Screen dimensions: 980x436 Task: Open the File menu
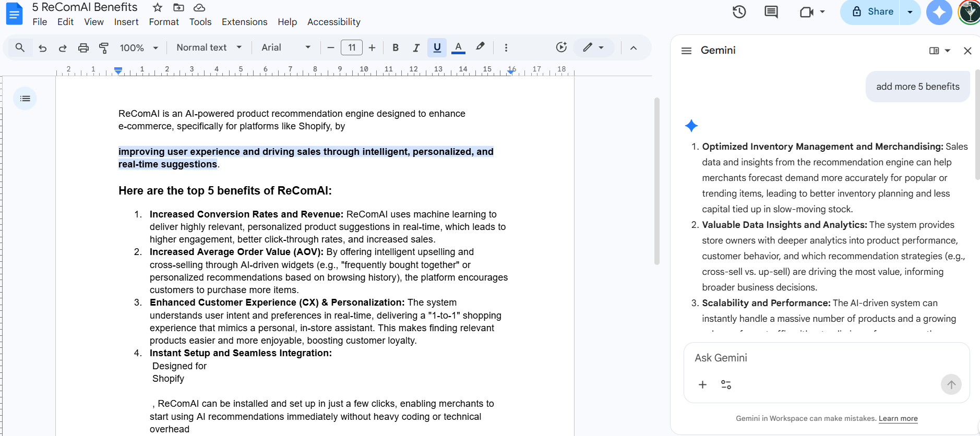pos(40,22)
